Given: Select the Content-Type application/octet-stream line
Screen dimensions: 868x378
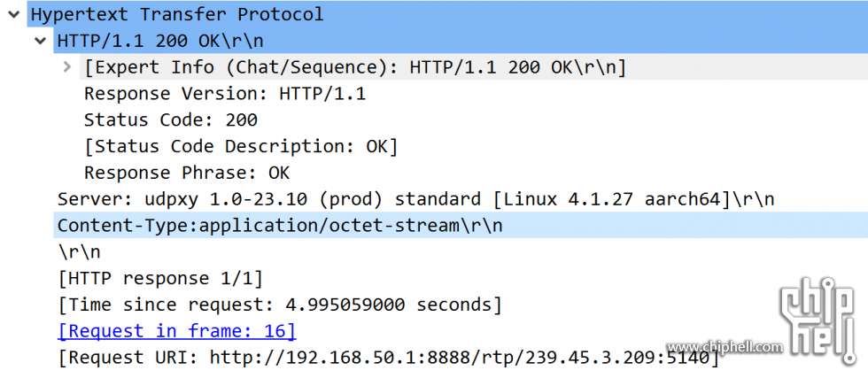Looking at the screenshot, I should pos(461,225).
